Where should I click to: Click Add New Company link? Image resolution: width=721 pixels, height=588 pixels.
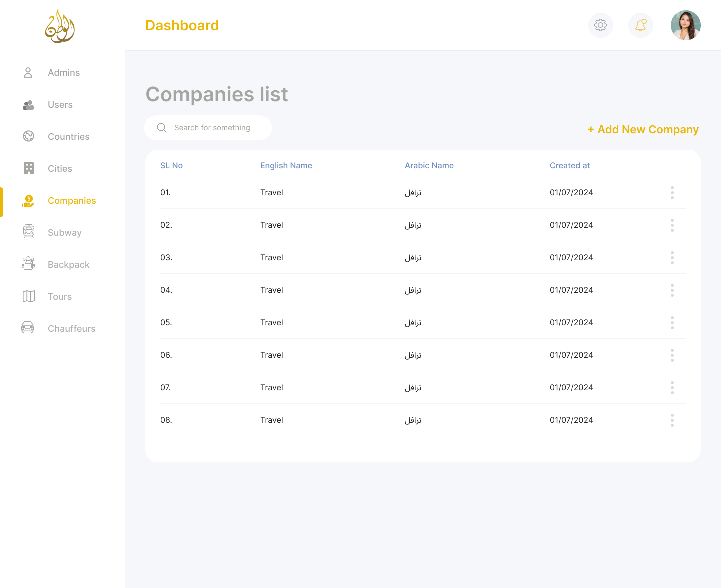tap(643, 129)
